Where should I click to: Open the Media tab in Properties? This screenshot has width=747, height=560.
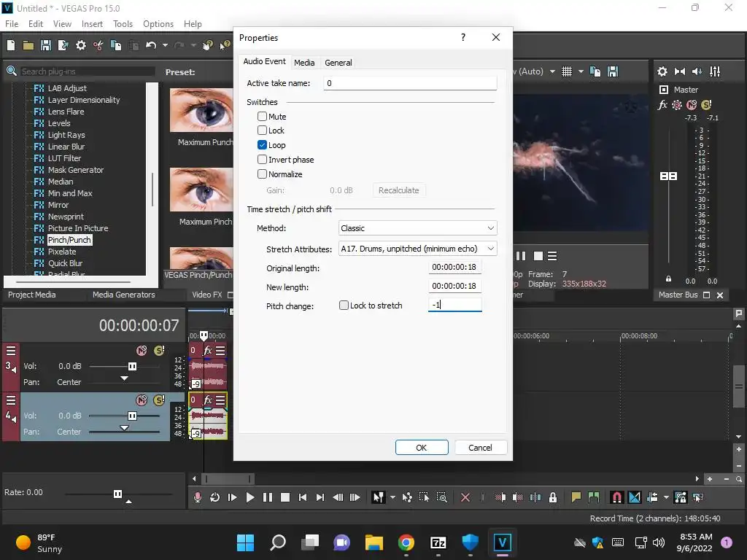pos(304,63)
